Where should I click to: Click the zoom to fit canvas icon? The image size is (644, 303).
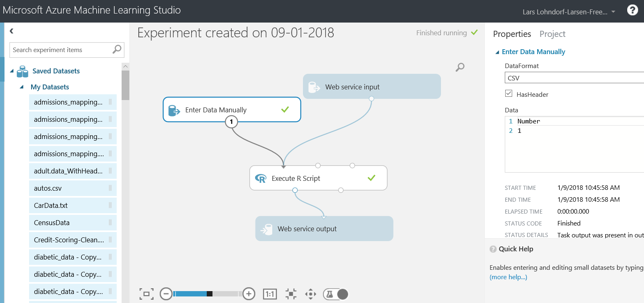pos(147,294)
